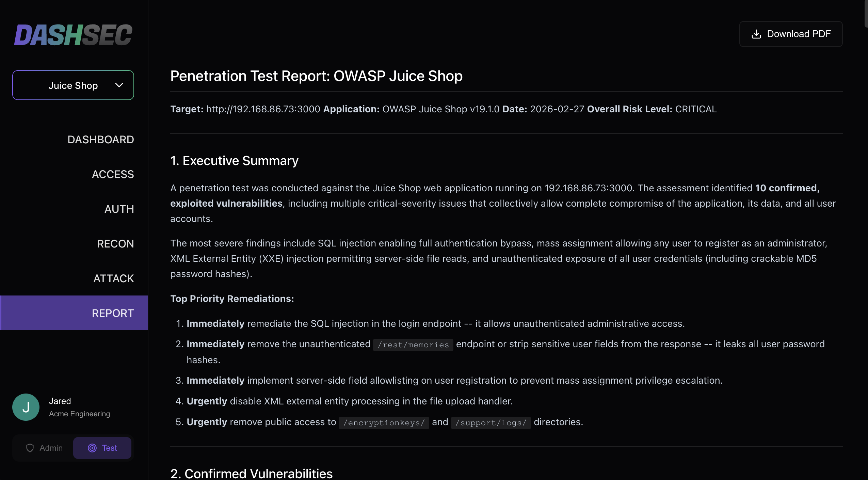Expand the Juice Shop chevron arrow
Image resolution: width=868 pixels, height=480 pixels.
click(119, 85)
